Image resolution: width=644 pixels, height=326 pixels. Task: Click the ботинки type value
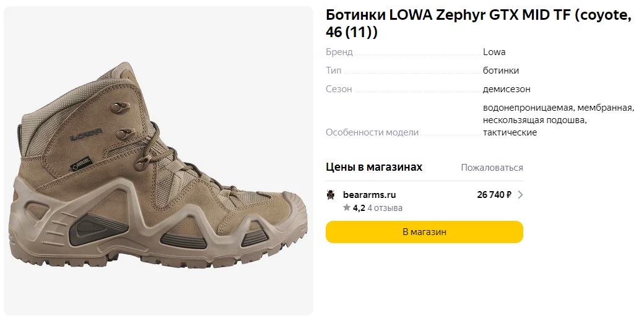[501, 71]
